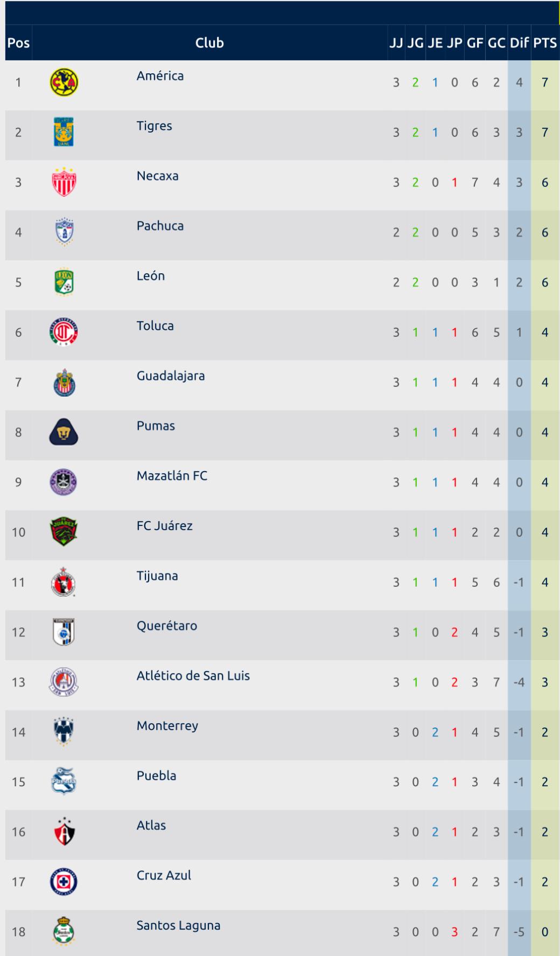This screenshot has height=956, width=560.
Task: Sort table by PTS column header
Action: pyautogui.click(x=545, y=43)
